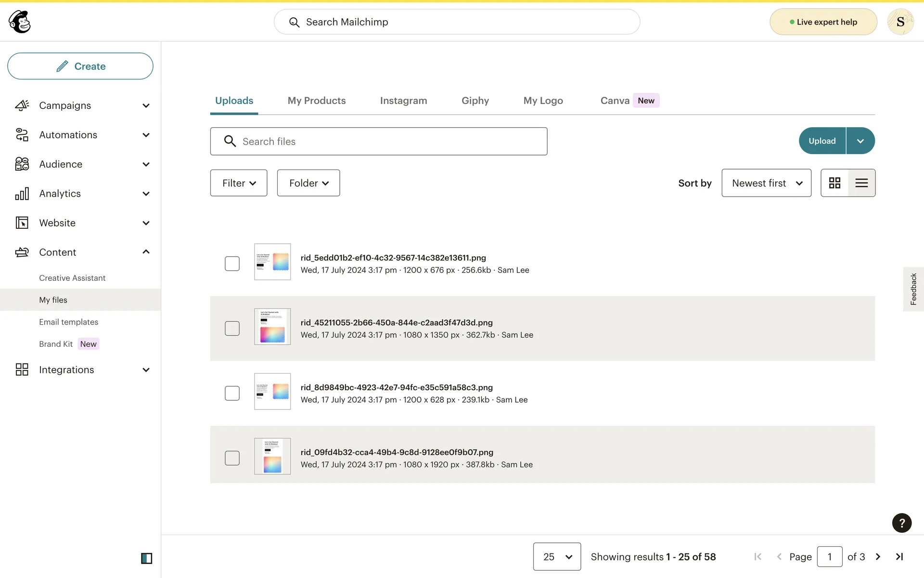Screen dimensions: 924x578
Task: Select the rid_5edd01b2 file checkbox
Action: point(232,263)
